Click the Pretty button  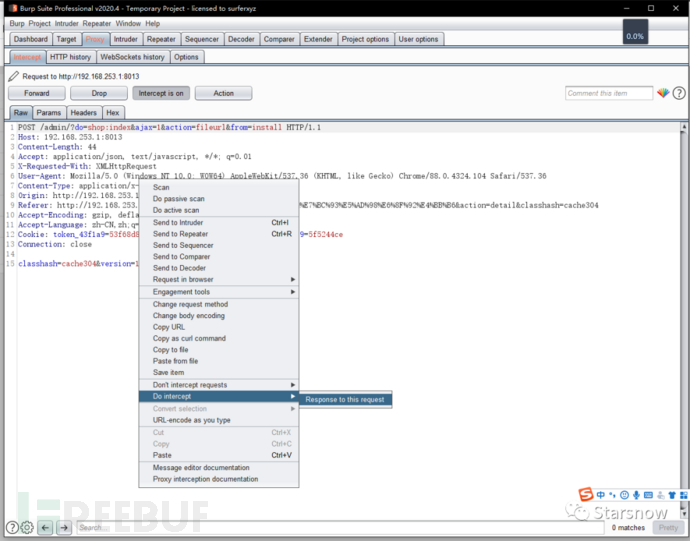pos(668,527)
